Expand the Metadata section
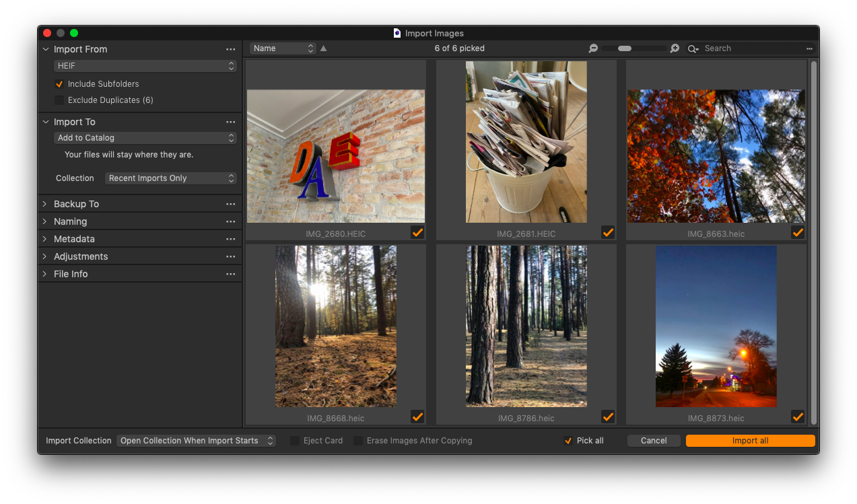857x504 pixels. pos(45,239)
